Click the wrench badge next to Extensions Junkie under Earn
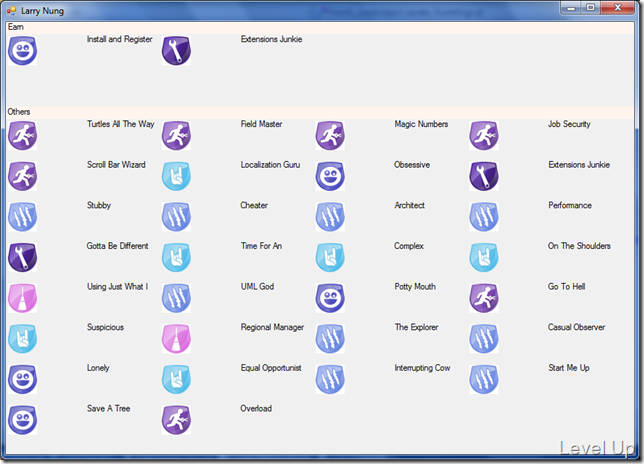Viewport: 644px width, 464px height. [x=176, y=51]
